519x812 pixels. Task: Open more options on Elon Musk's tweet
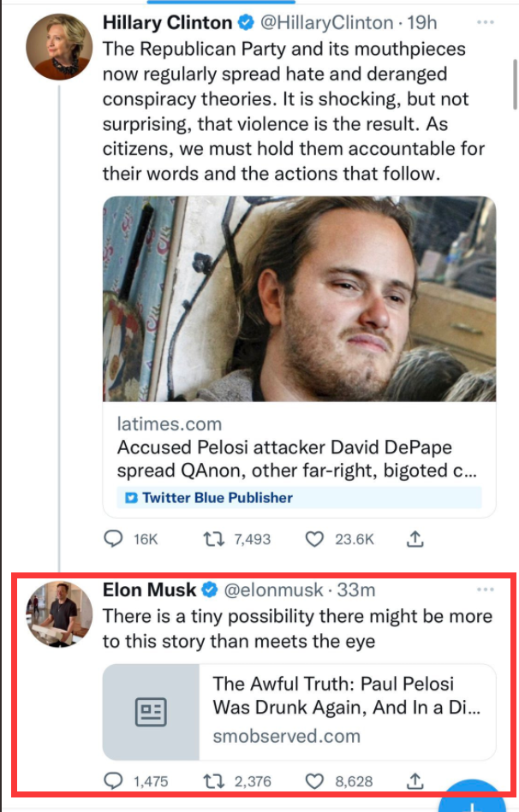pyautogui.click(x=486, y=590)
